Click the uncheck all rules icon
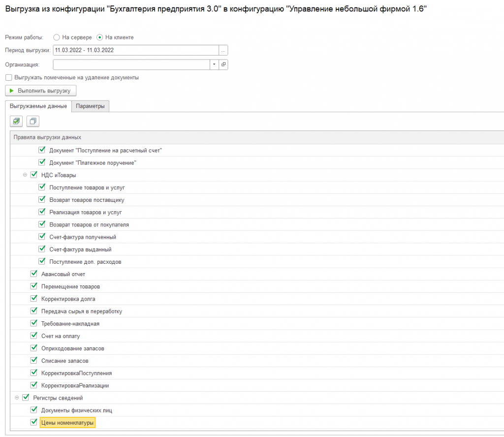The width and height of the screenshot is (504, 437). click(33, 121)
